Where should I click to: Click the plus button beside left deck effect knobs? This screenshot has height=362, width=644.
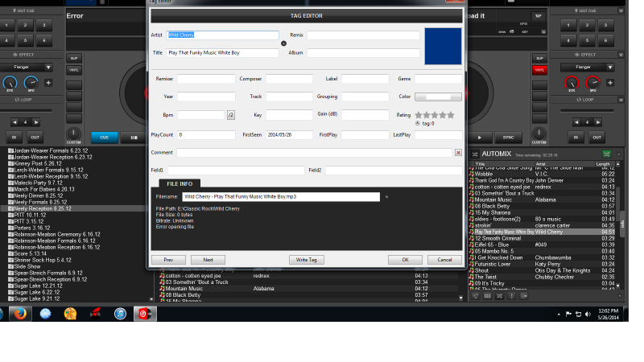[48, 83]
